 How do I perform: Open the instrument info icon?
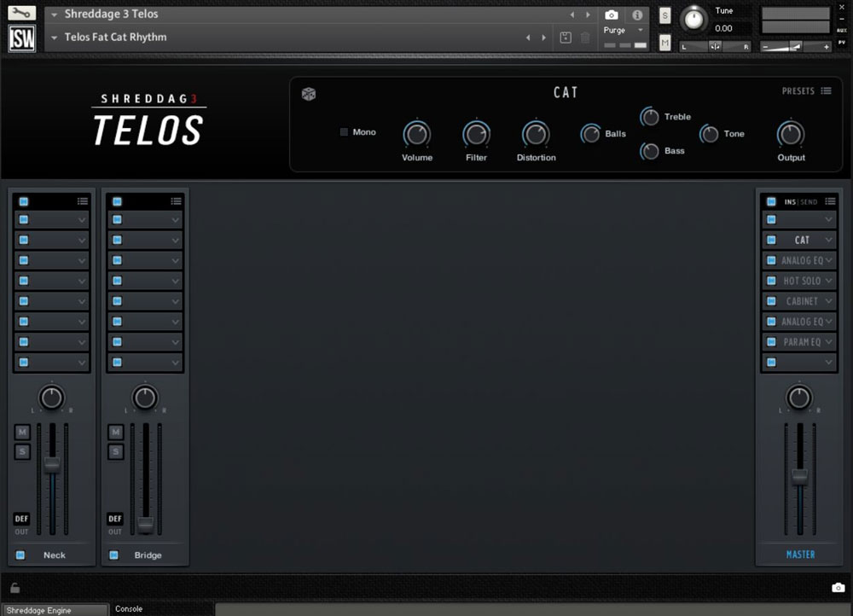coord(637,15)
